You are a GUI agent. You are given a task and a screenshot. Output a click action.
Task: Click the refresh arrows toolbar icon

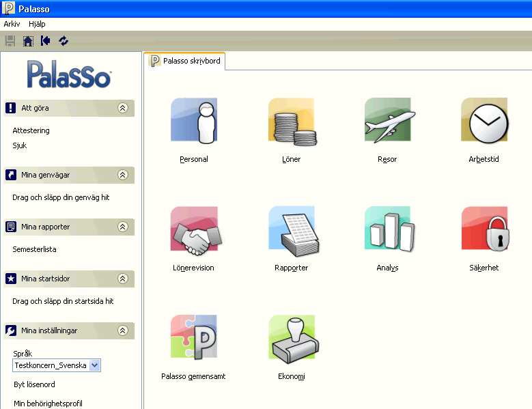pos(64,41)
